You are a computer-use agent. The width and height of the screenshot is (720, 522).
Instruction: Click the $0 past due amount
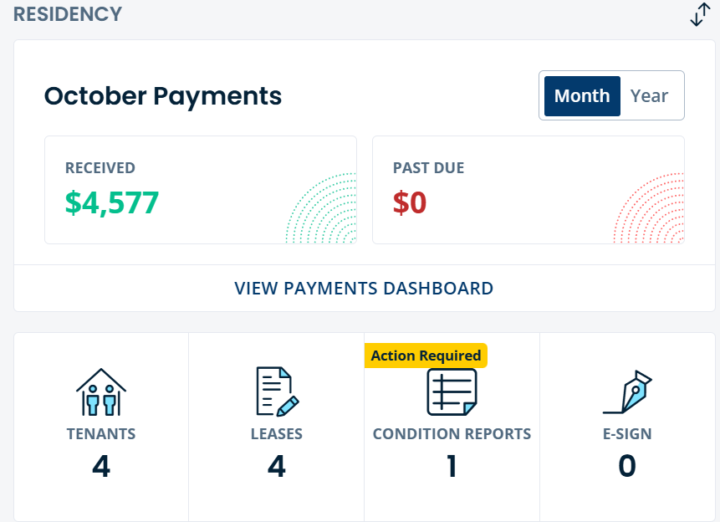[x=410, y=203]
